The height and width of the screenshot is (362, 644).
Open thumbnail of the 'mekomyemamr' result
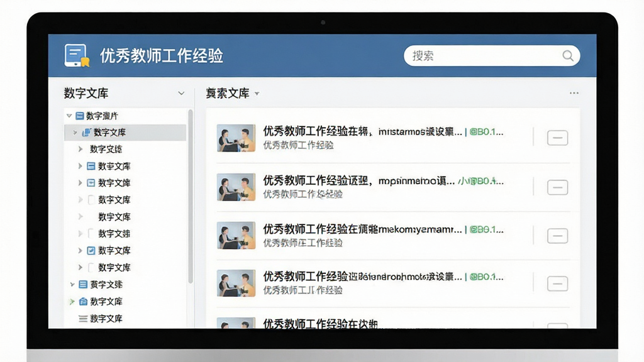[236, 236]
